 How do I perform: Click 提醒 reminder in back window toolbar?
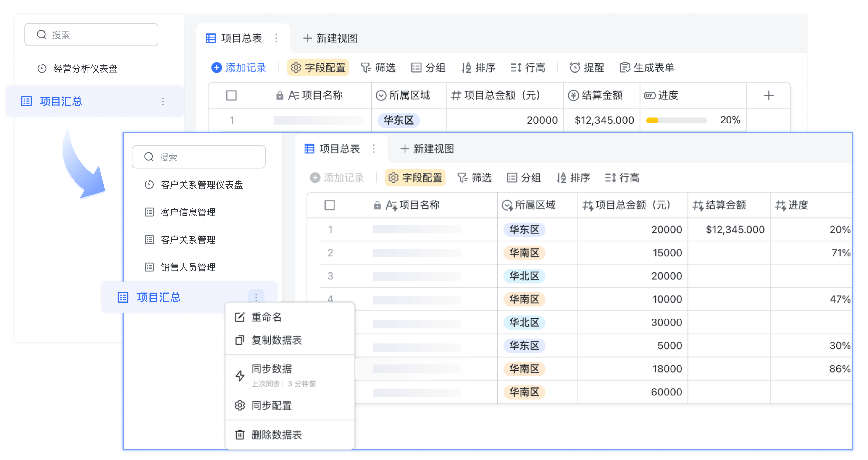[587, 68]
